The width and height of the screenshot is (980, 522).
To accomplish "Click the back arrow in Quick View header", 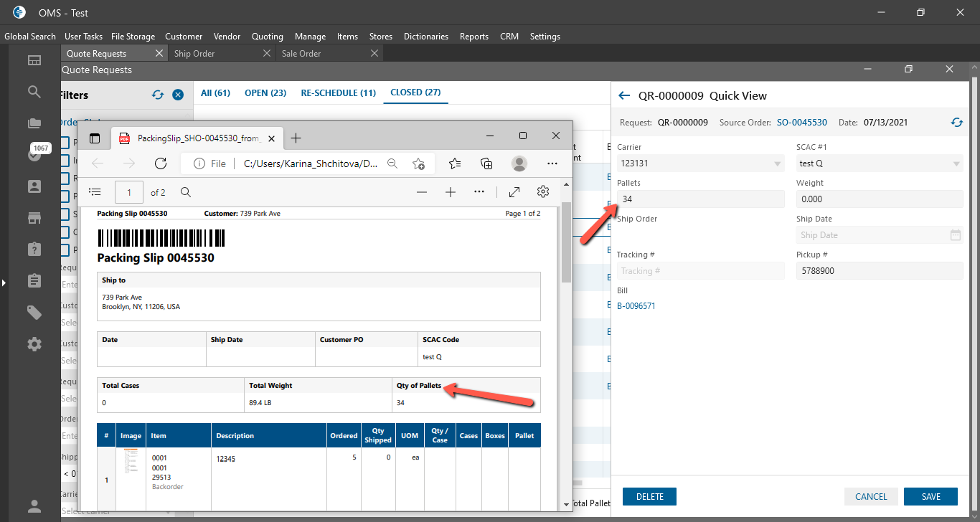I will click(624, 95).
